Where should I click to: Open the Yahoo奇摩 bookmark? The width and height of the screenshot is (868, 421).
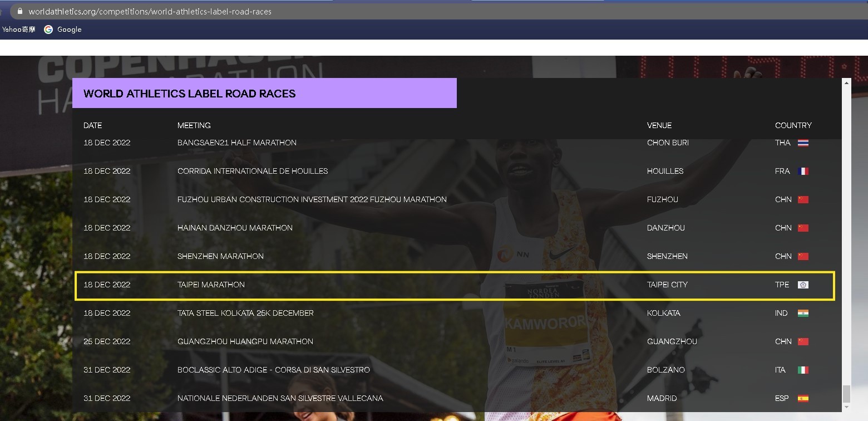coord(19,30)
